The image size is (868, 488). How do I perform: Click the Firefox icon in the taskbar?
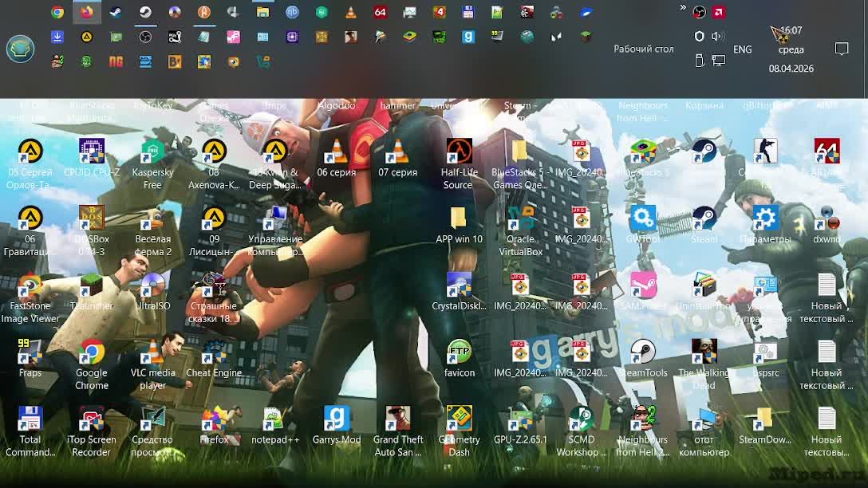87,12
